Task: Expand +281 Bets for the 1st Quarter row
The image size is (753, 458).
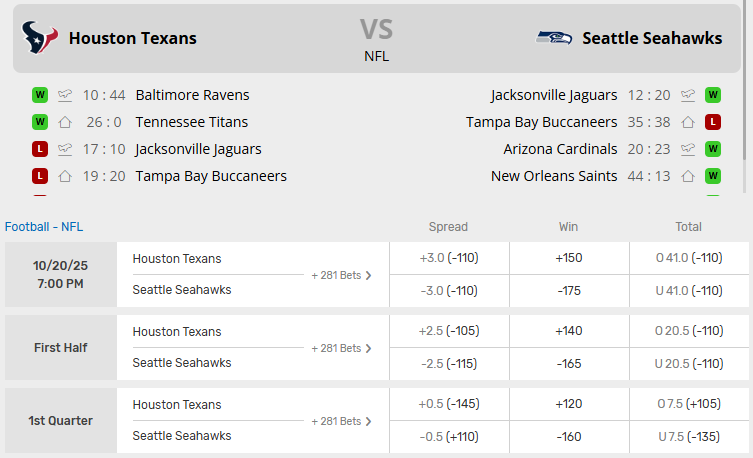Action: coord(341,421)
